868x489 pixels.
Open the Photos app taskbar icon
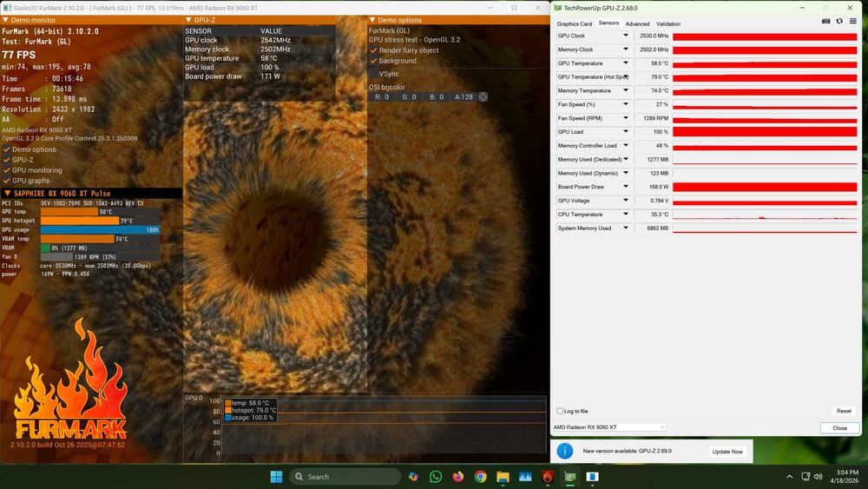point(525,476)
